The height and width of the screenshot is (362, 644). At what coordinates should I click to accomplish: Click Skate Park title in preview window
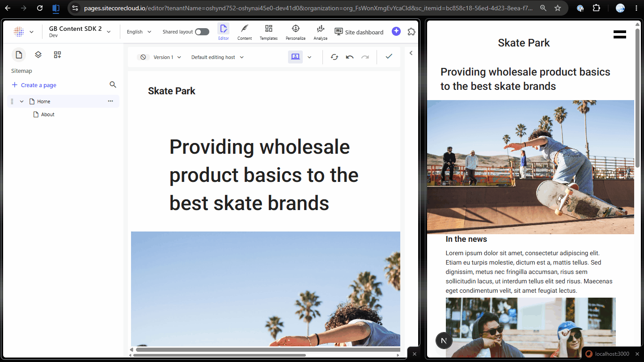point(524,43)
